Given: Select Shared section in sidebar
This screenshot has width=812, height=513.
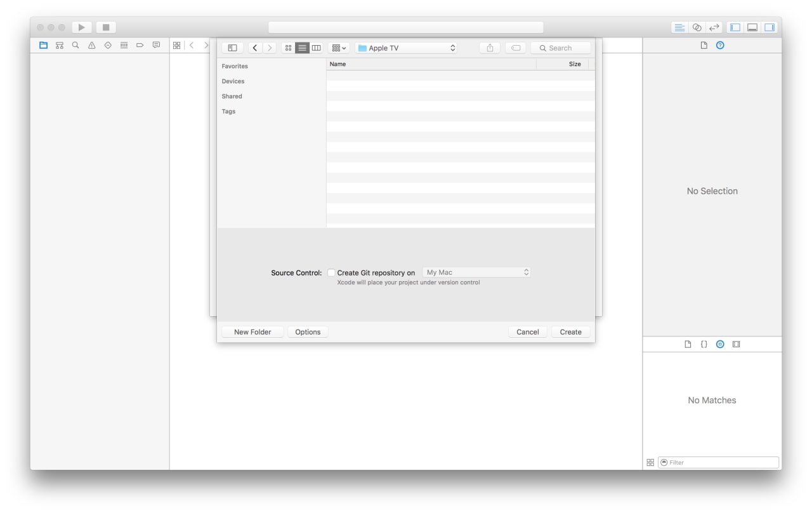Looking at the screenshot, I should click(x=232, y=97).
